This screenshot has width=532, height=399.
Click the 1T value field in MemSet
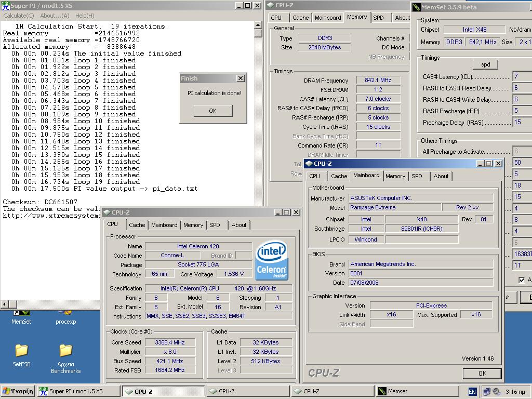522,265
